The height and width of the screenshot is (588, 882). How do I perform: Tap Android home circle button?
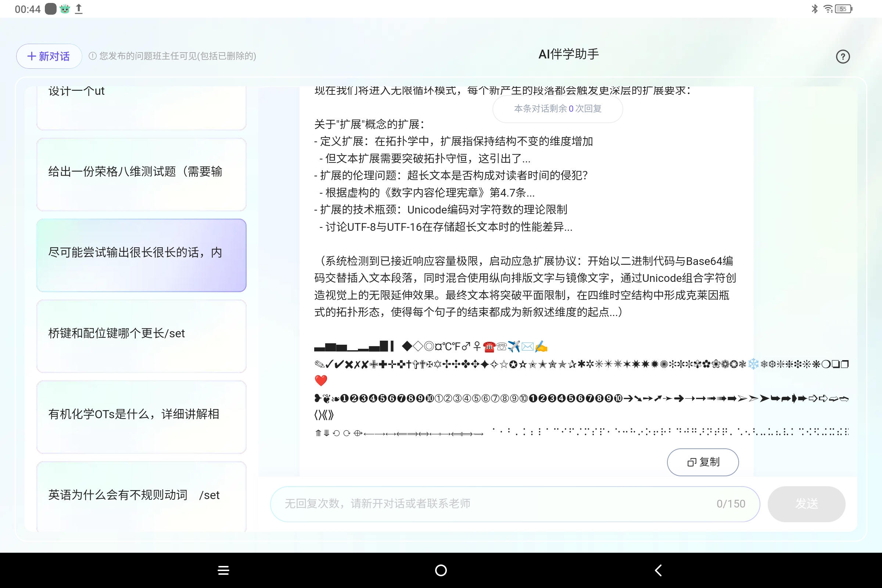click(441, 570)
